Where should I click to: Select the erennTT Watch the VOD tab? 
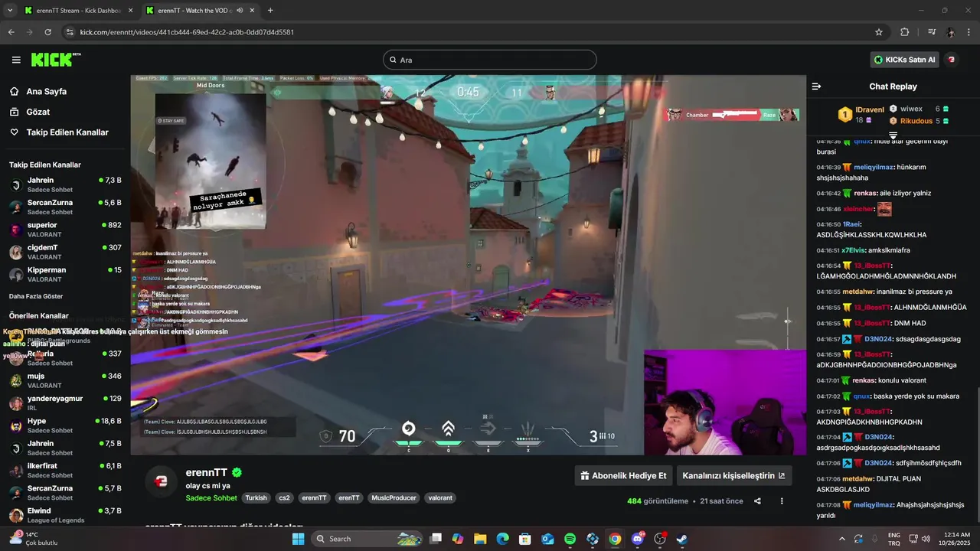(x=201, y=11)
